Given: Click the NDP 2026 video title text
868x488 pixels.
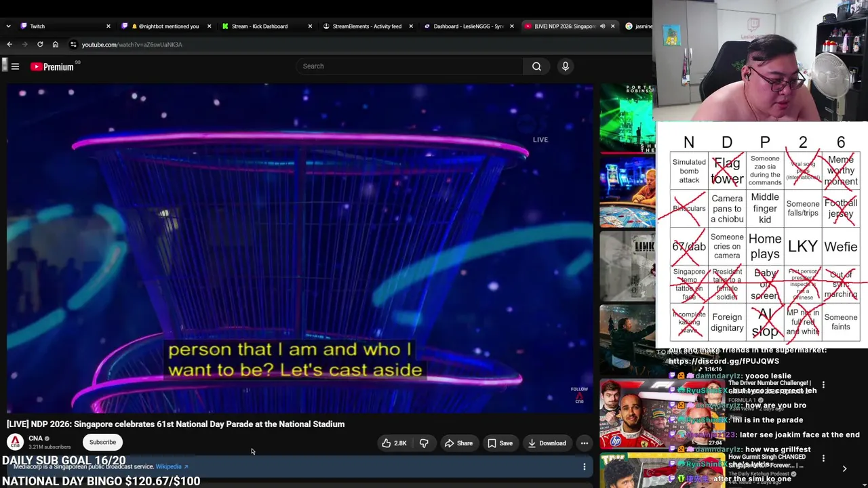Looking at the screenshot, I should click(176, 424).
